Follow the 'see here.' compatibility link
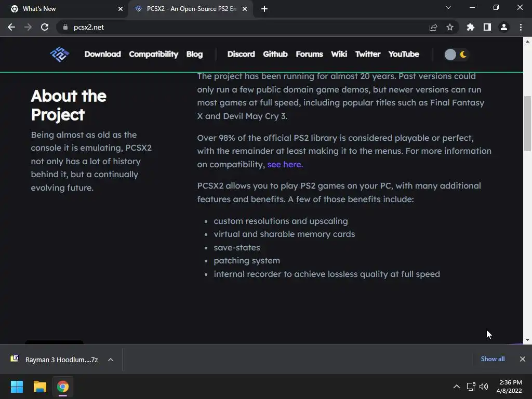Viewport: 532px width, 399px height. (x=285, y=165)
